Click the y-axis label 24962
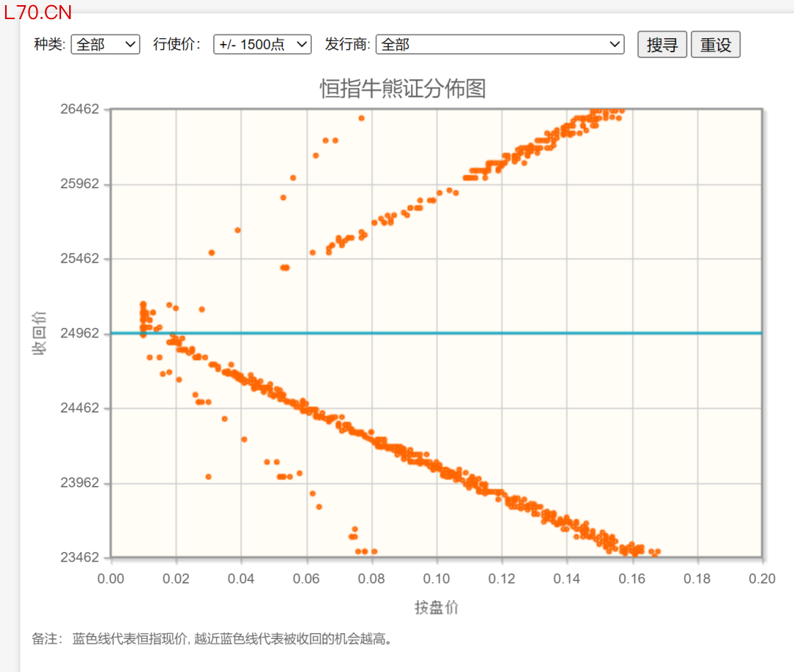The height and width of the screenshot is (672, 794). 79,333
